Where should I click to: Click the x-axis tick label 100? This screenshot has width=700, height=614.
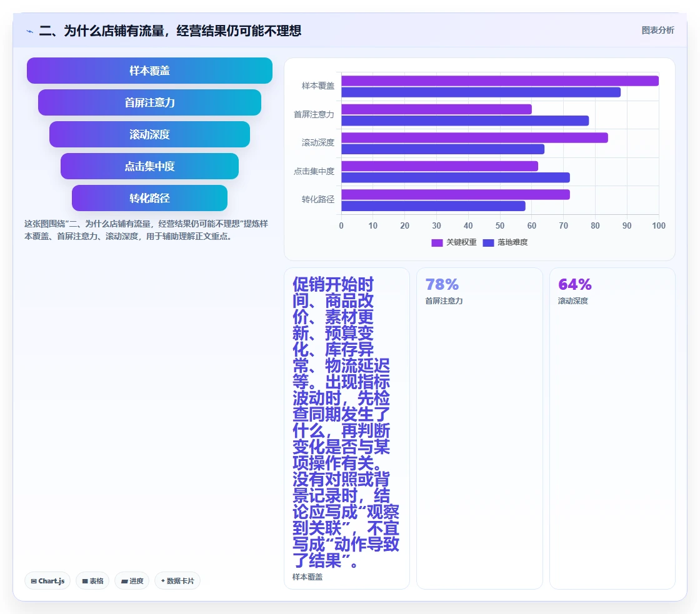coord(659,225)
